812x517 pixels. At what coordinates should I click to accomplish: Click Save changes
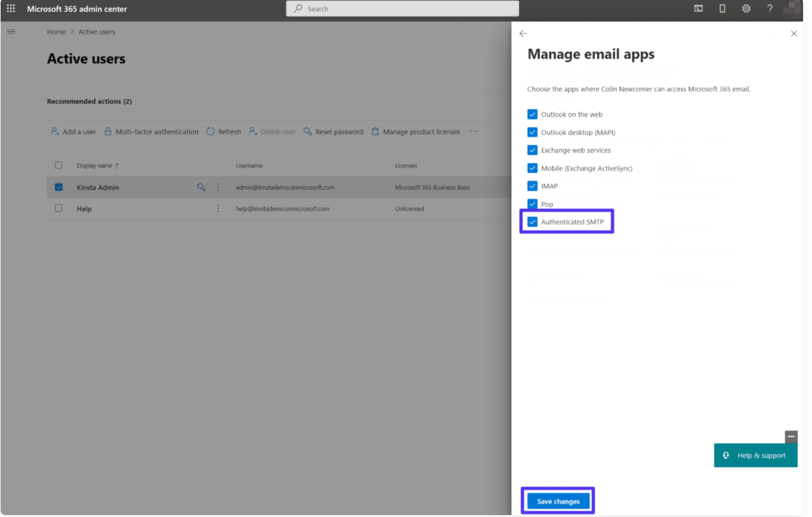[557, 501]
